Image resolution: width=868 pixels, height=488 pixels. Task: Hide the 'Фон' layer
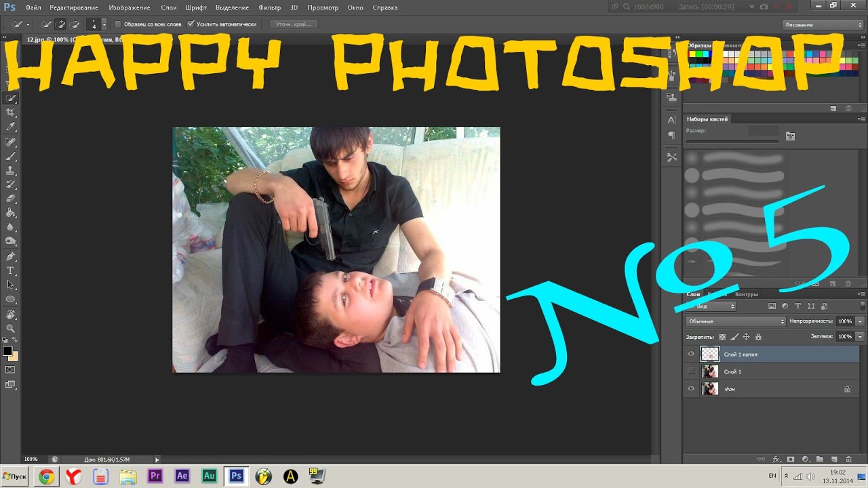[x=691, y=389]
